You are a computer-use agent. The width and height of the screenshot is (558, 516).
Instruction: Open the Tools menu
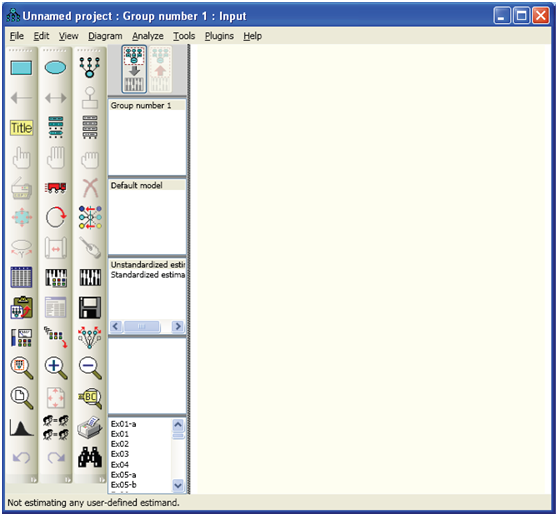(184, 36)
